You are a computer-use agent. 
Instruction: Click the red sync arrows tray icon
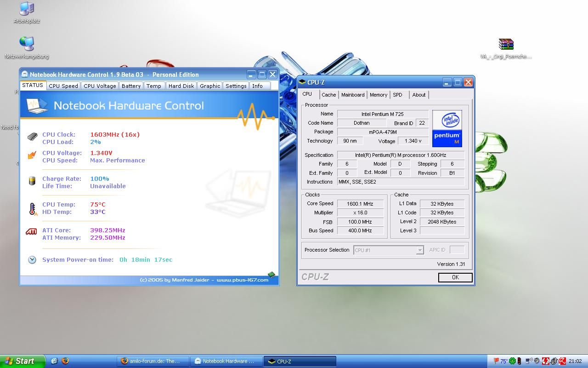coord(546,361)
